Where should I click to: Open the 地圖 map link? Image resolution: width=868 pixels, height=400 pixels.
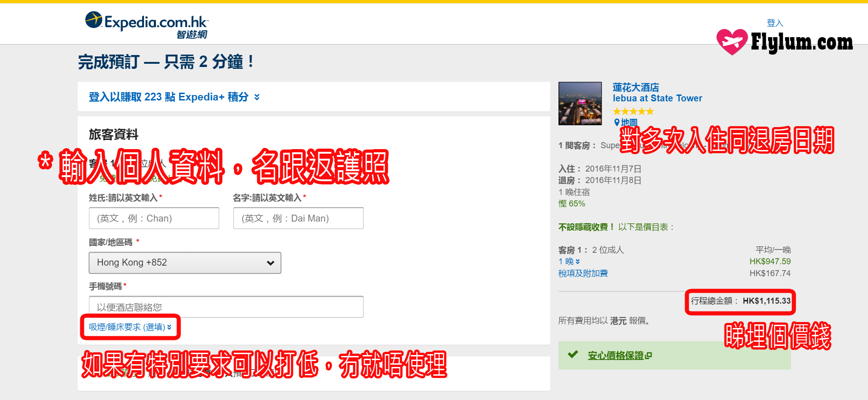click(629, 122)
